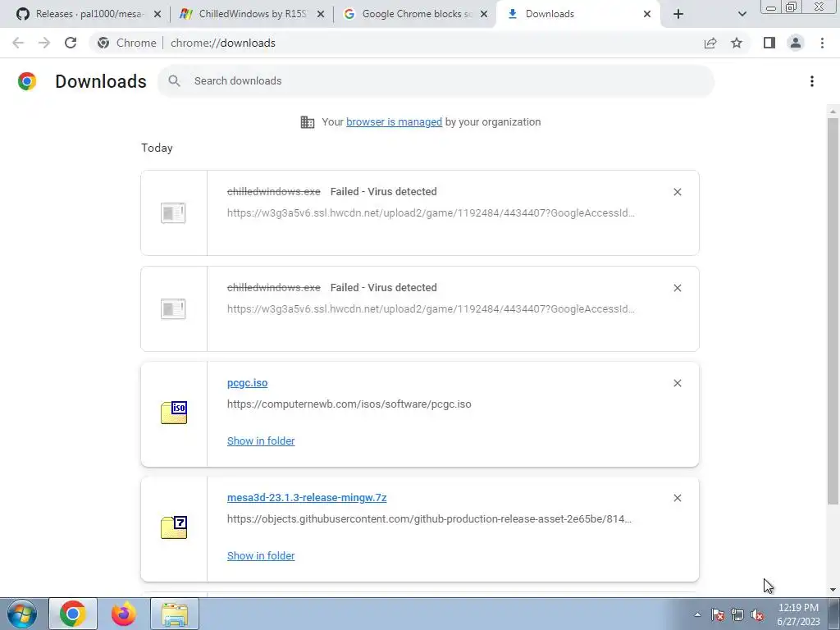Reload the downloads page
Image resolution: width=840 pixels, height=630 pixels.
71,43
